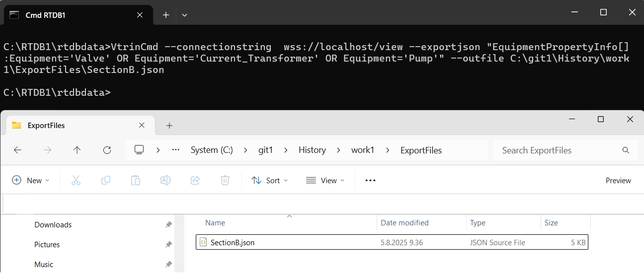Open the terminal profile dropdown chevron
The height and width of the screenshot is (277, 644).
coord(184,15)
